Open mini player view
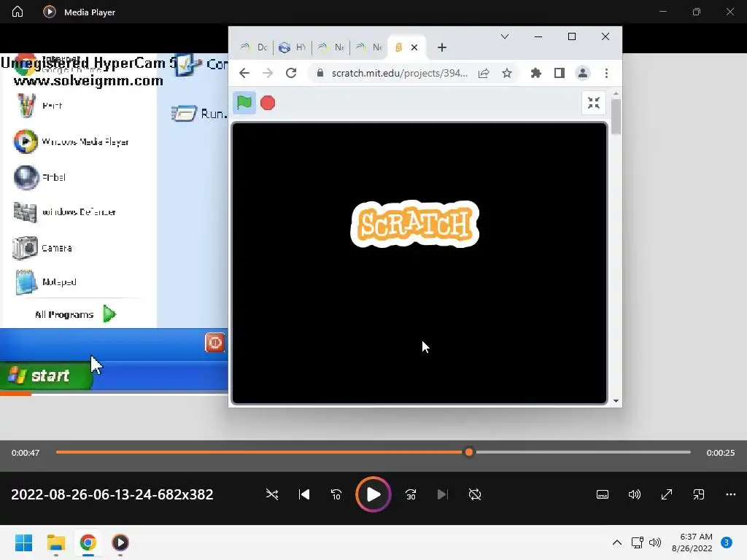This screenshot has width=747, height=560. click(x=698, y=494)
